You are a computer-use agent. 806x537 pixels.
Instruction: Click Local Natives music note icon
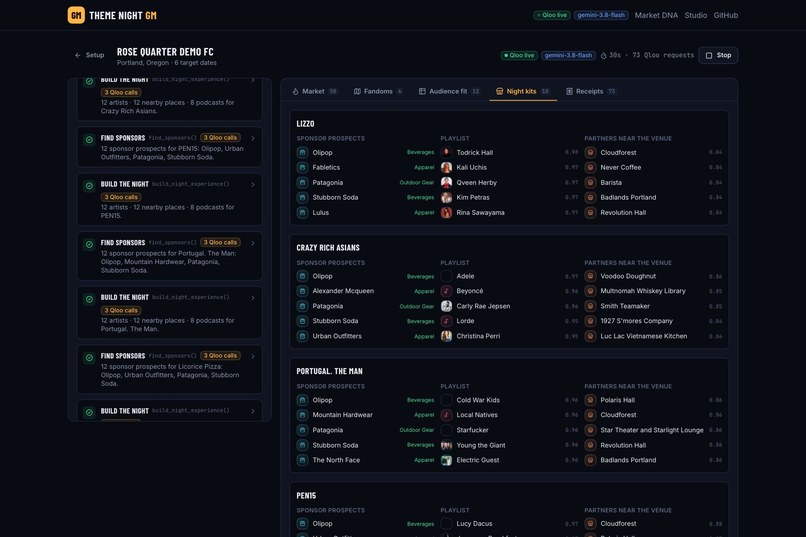[446, 415]
